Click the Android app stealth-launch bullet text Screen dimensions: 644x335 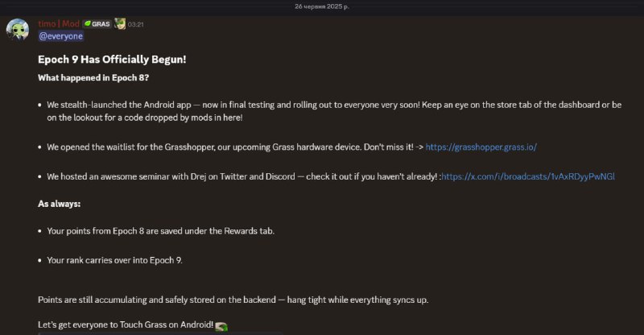tap(334, 111)
